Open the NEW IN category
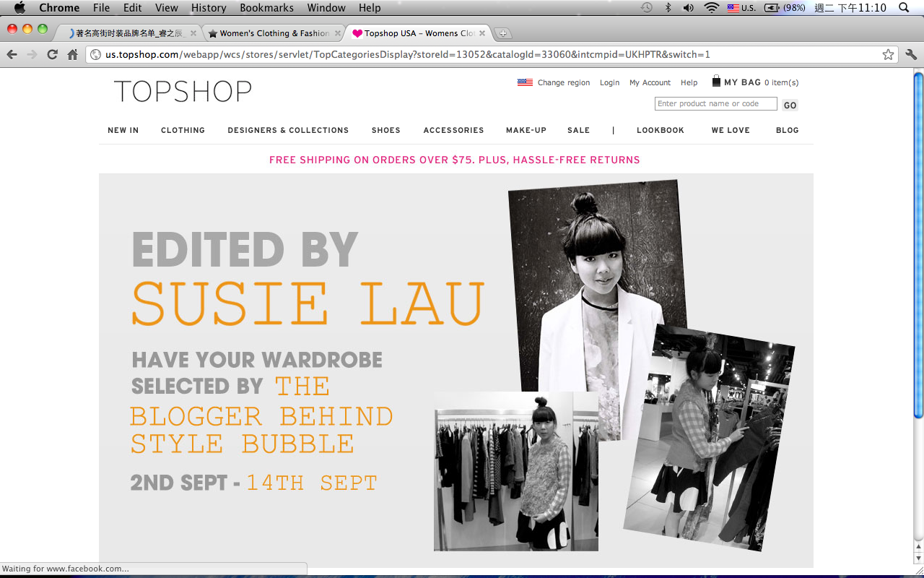The height and width of the screenshot is (578, 924). 123,130
